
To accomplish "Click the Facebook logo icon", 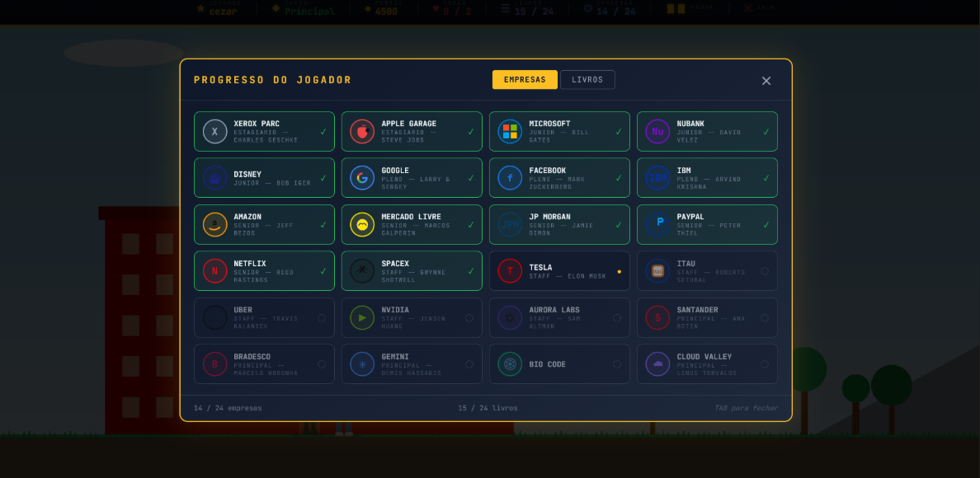I will click(510, 178).
